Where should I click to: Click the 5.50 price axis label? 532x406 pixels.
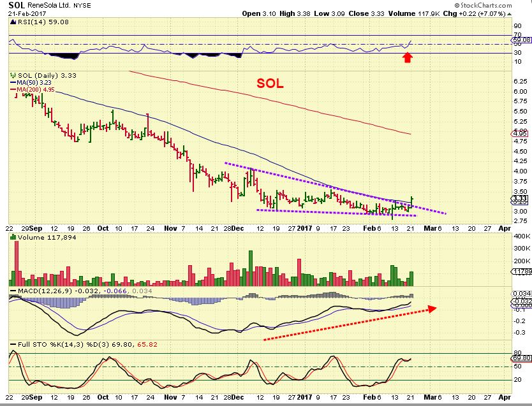521,111
